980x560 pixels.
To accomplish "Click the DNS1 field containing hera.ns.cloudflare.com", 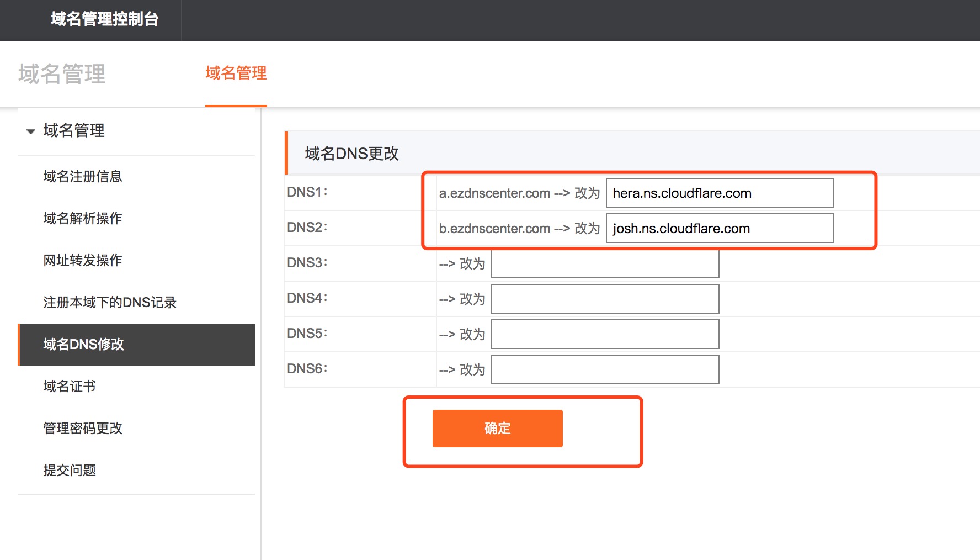I will [719, 193].
